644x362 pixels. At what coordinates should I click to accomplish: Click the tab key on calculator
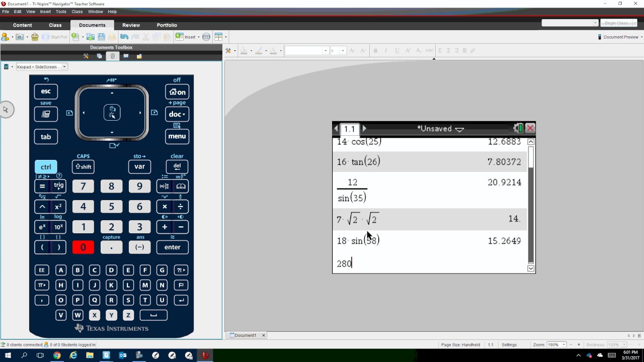46,137
